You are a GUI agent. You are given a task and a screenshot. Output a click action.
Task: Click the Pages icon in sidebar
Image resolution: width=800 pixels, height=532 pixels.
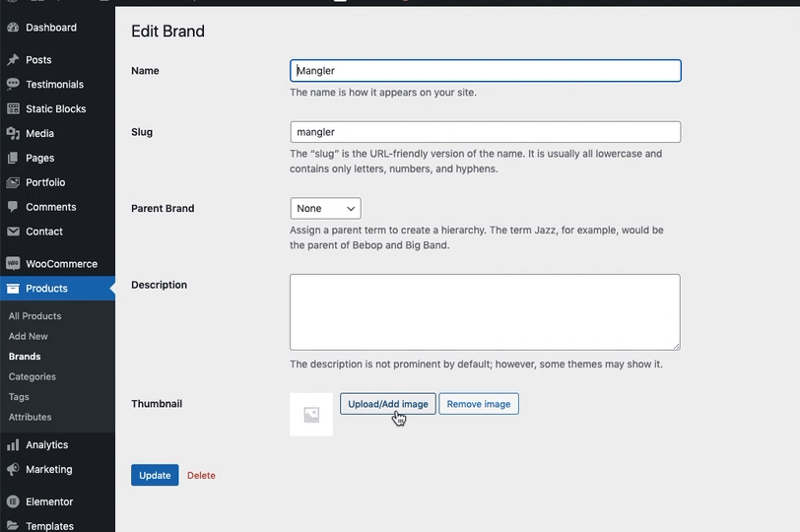(x=13, y=158)
